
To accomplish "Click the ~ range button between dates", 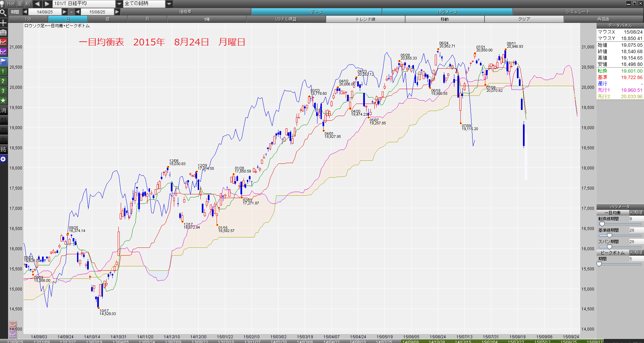I will coord(71,12).
